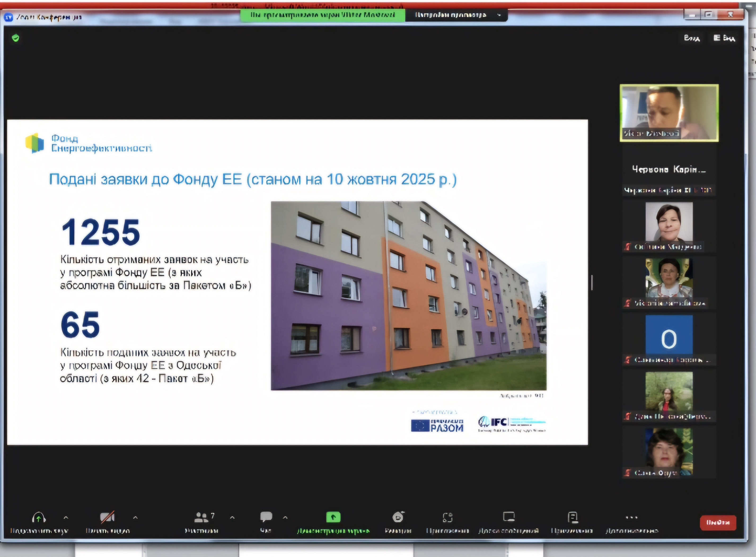Toggle the crossed-out video camera button
Image resolution: width=756 pixels, height=557 pixels.
[107, 517]
